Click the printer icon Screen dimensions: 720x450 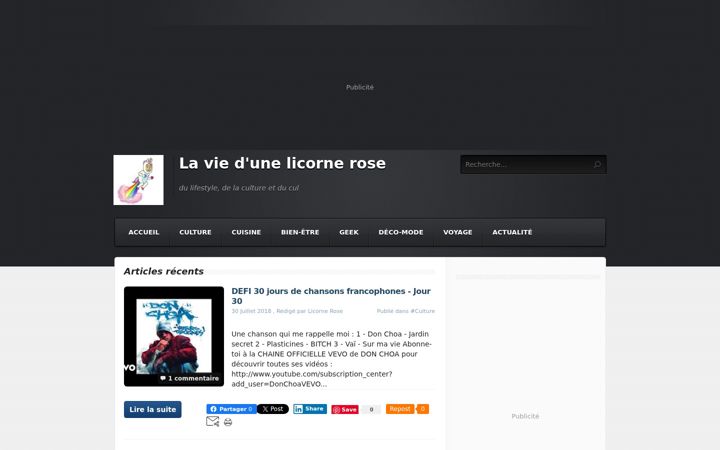click(x=228, y=422)
